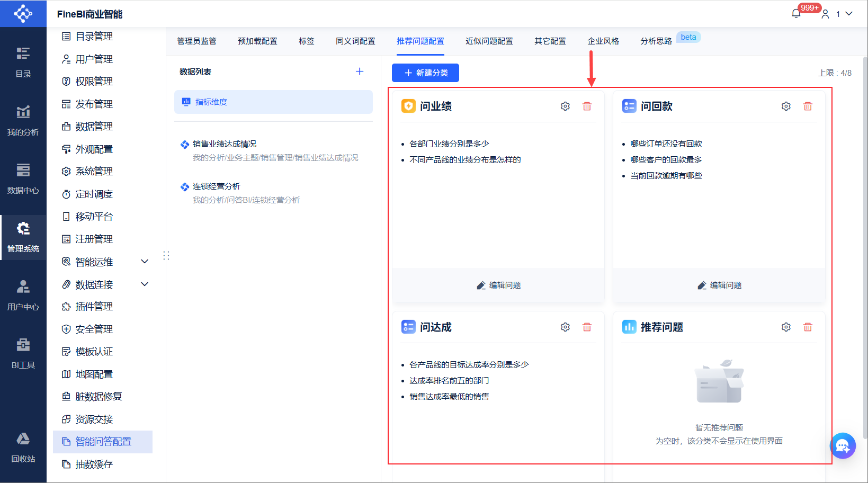Open settings gear for 问回款 card

(786, 106)
